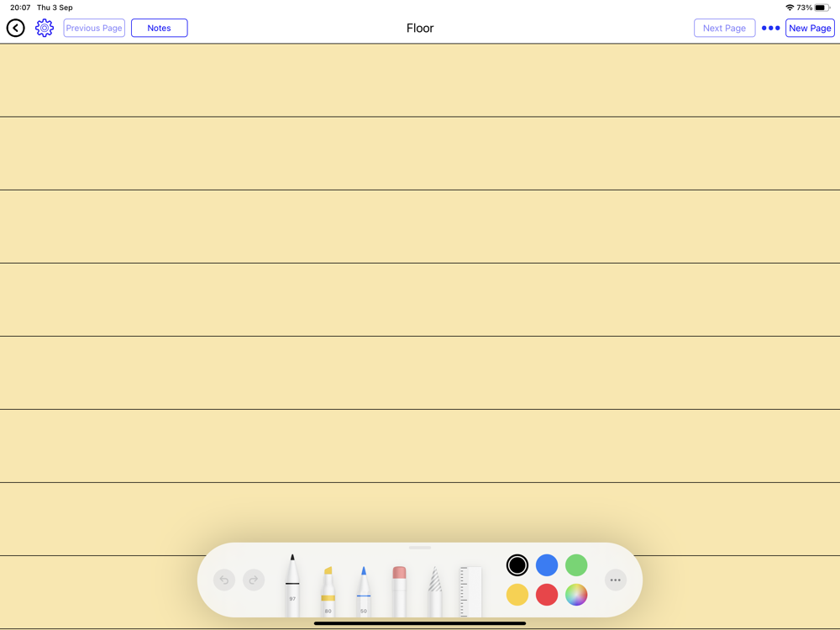Open the multicolor picker wheel
The height and width of the screenshot is (630, 840).
(576, 595)
